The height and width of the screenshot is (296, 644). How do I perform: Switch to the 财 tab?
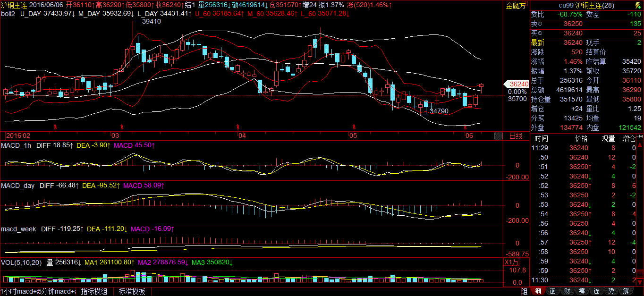(x=567, y=291)
